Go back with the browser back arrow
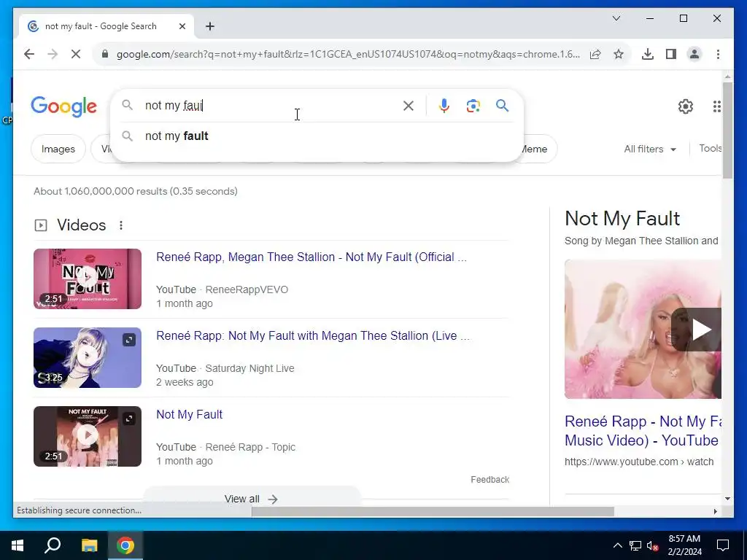747x560 pixels. [29, 54]
